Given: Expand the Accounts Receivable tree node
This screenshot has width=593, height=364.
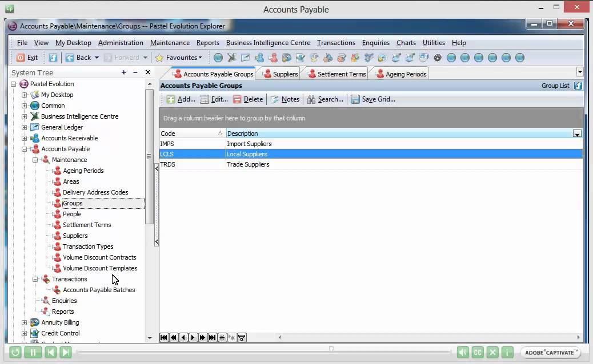Looking at the screenshot, I should click(24, 138).
